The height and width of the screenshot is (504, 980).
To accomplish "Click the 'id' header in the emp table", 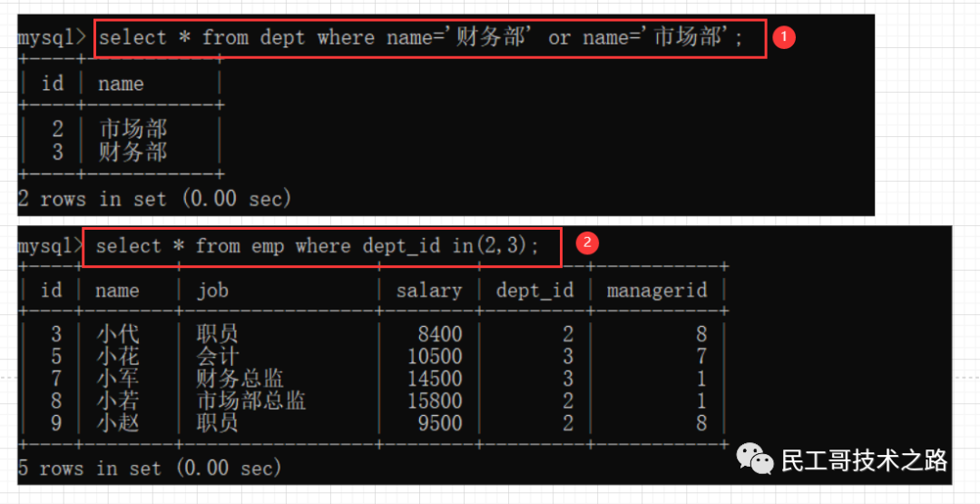I will pos(51,291).
